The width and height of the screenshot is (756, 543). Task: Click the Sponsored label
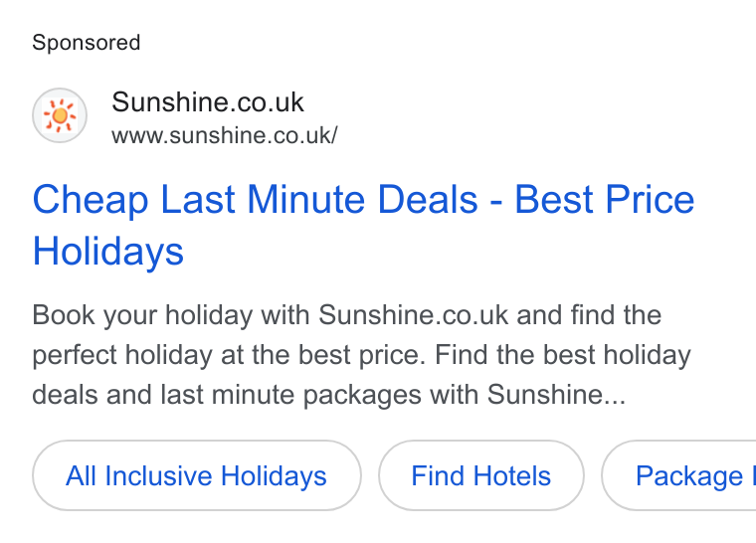click(87, 43)
